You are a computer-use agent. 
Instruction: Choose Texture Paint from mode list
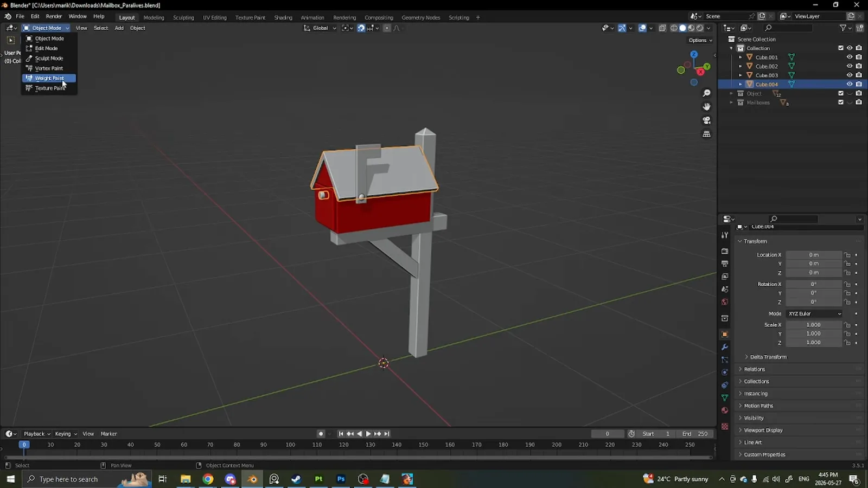(x=49, y=88)
